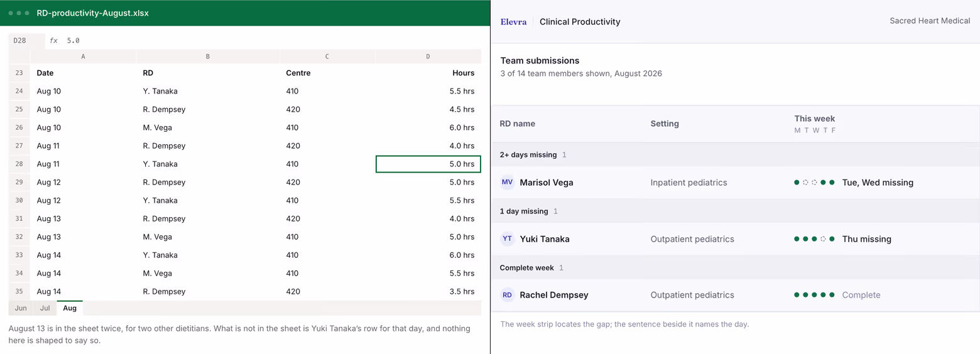Screen dimensions: 980x354
Task: Select row 23 header
Action: 19,73
